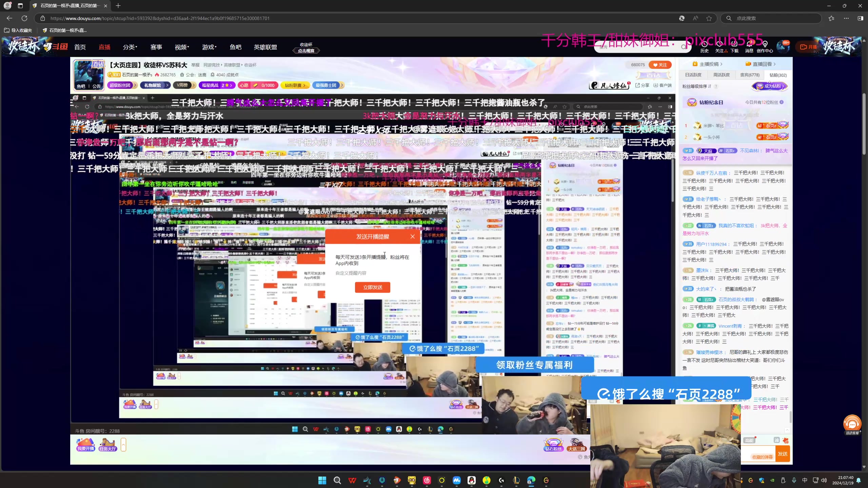Open browser settings and more menu
The height and width of the screenshot is (488, 868).
point(846,18)
